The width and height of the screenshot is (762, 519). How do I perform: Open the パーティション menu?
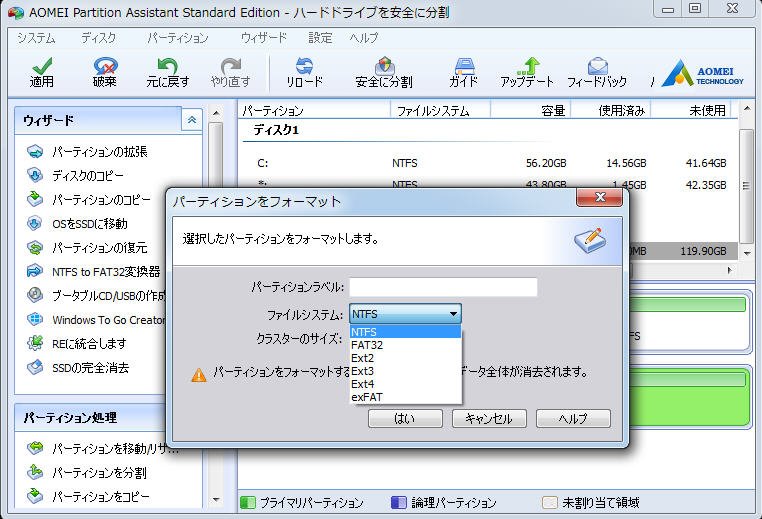pyautogui.click(x=178, y=38)
